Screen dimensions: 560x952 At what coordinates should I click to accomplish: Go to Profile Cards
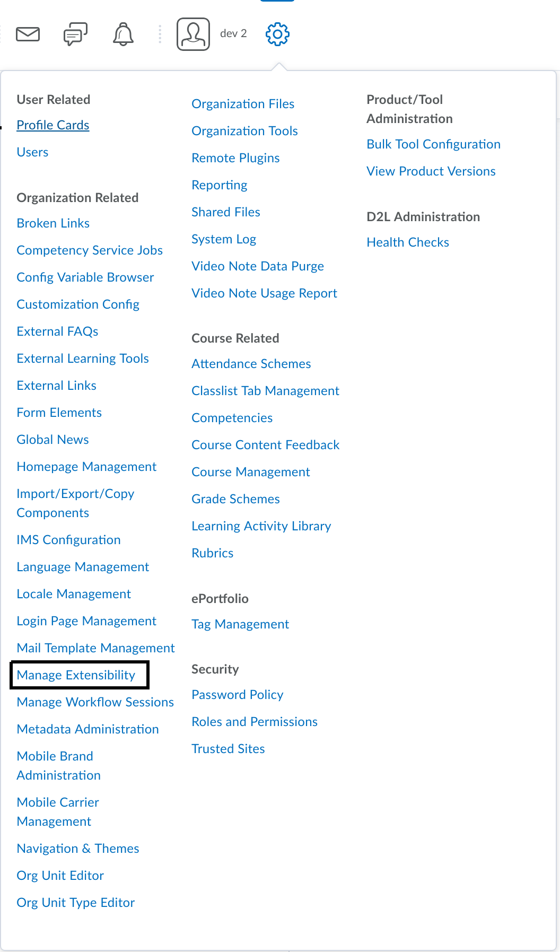[x=53, y=125]
